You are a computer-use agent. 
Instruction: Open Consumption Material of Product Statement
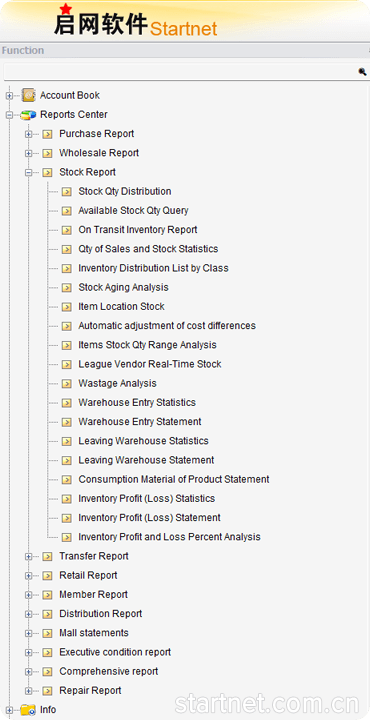(x=174, y=479)
